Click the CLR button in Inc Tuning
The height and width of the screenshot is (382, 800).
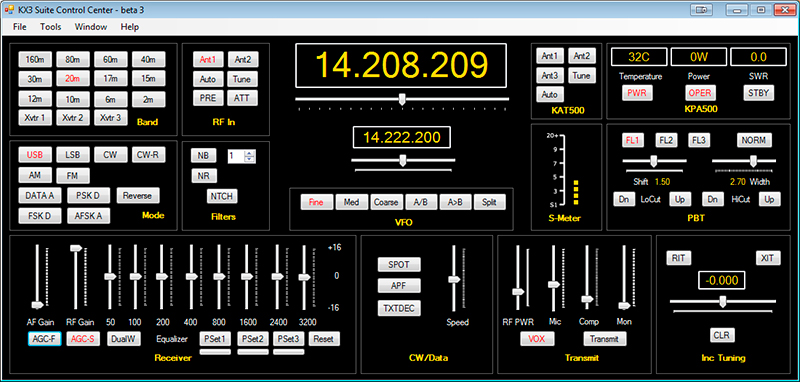(x=721, y=335)
